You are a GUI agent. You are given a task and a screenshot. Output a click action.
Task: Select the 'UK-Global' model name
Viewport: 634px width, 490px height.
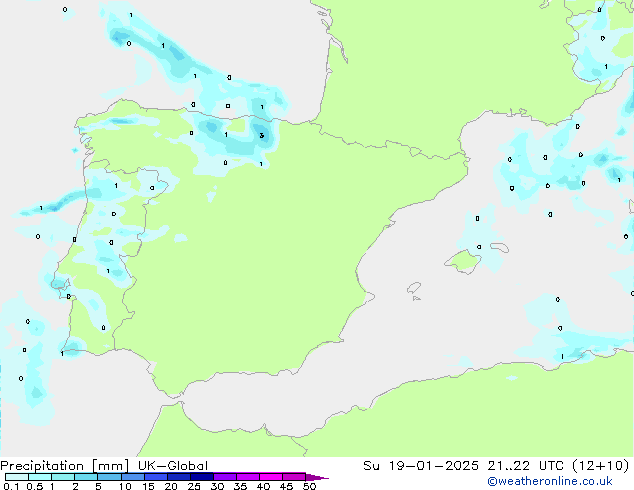[173, 466]
